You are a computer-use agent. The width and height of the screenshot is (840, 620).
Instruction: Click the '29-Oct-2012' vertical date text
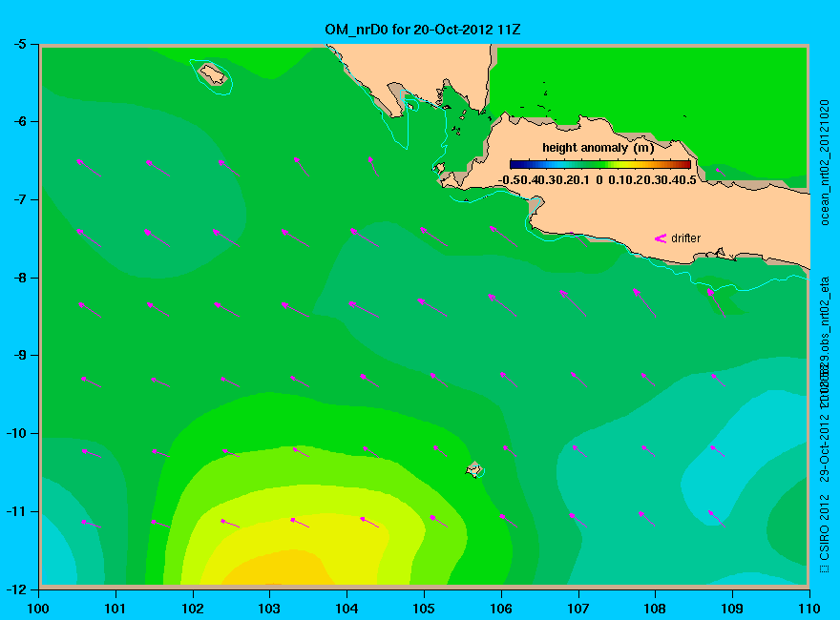(825, 446)
